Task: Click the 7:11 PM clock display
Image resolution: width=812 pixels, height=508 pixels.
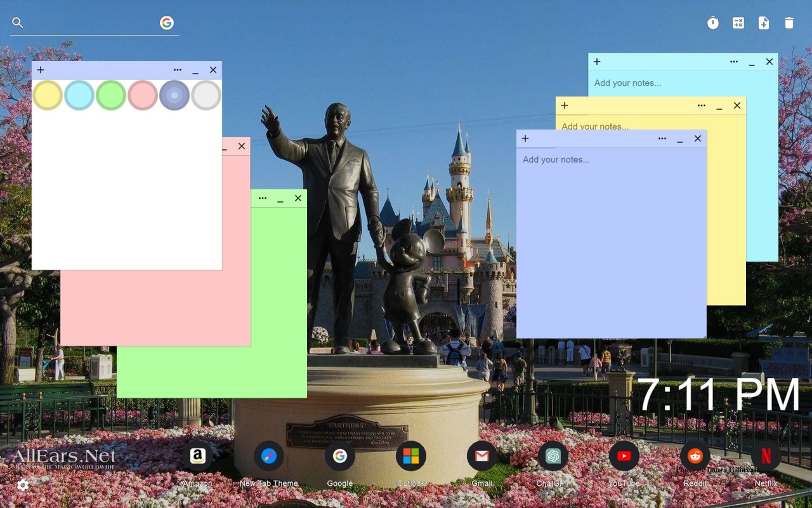Action: click(x=719, y=395)
